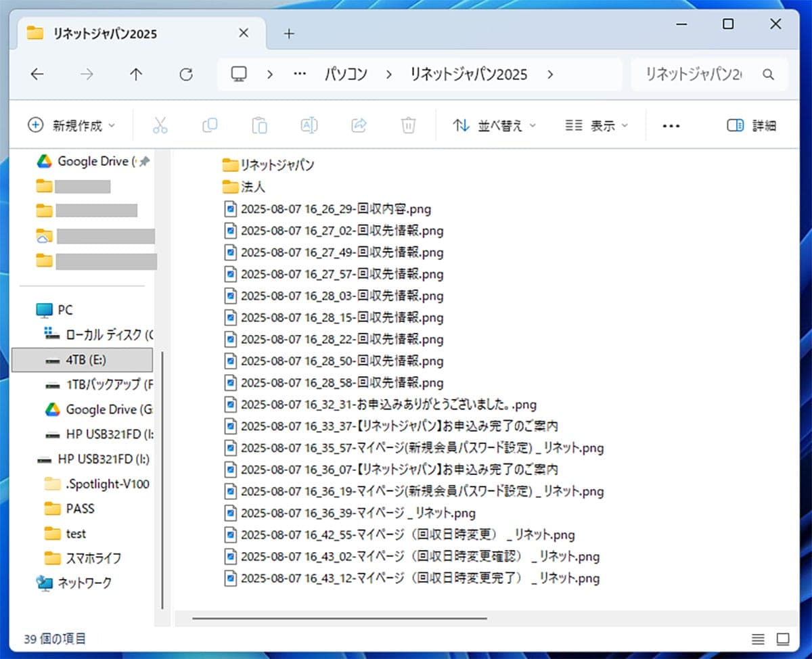Select Google Drive pinned in sidebar

pos(93,161)
